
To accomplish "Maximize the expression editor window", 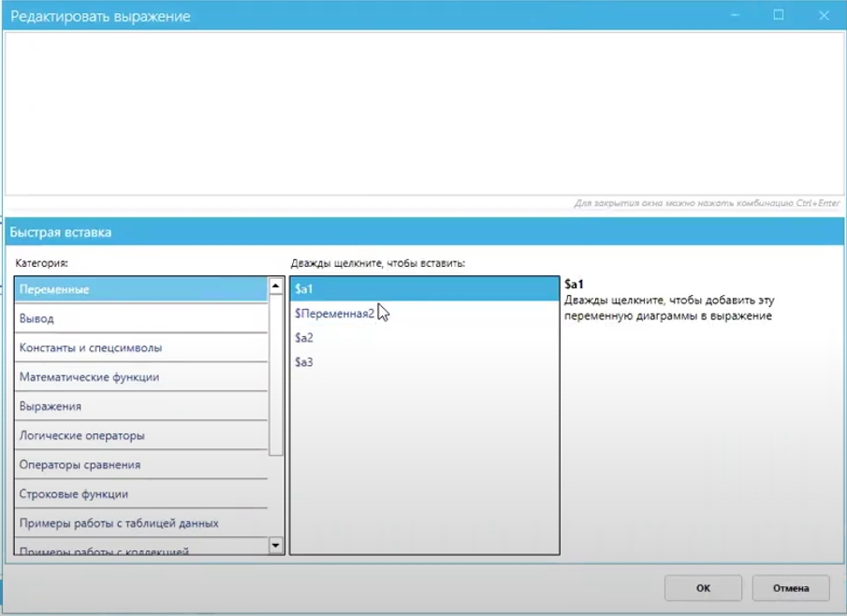I will pyautogui.click(x=778, y=16).
